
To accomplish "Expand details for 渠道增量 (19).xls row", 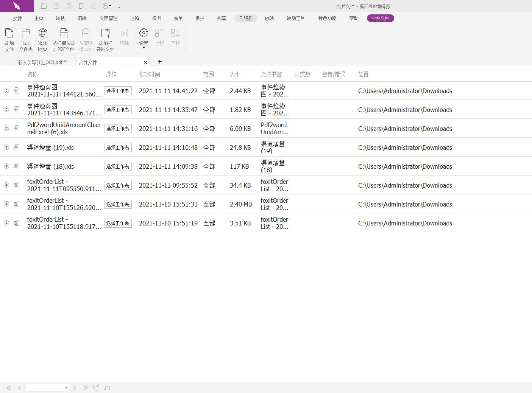I will (6, 147).
